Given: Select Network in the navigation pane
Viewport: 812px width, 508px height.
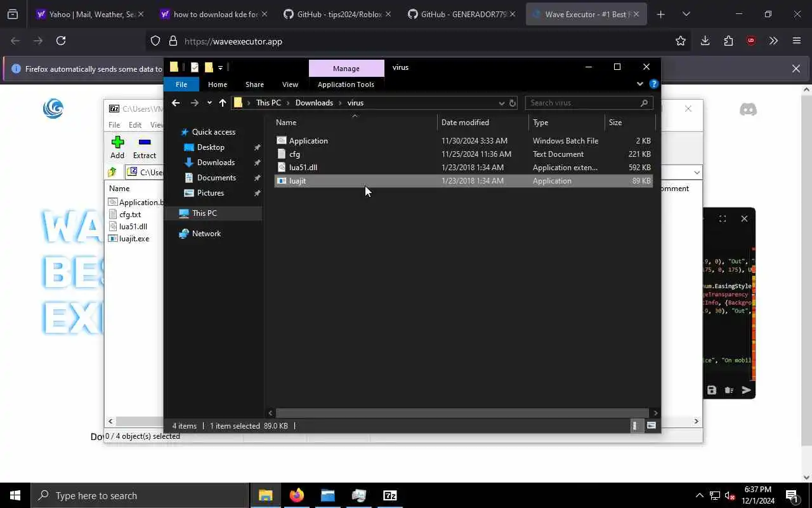Looking at the screenshot, I should point(206,234).
